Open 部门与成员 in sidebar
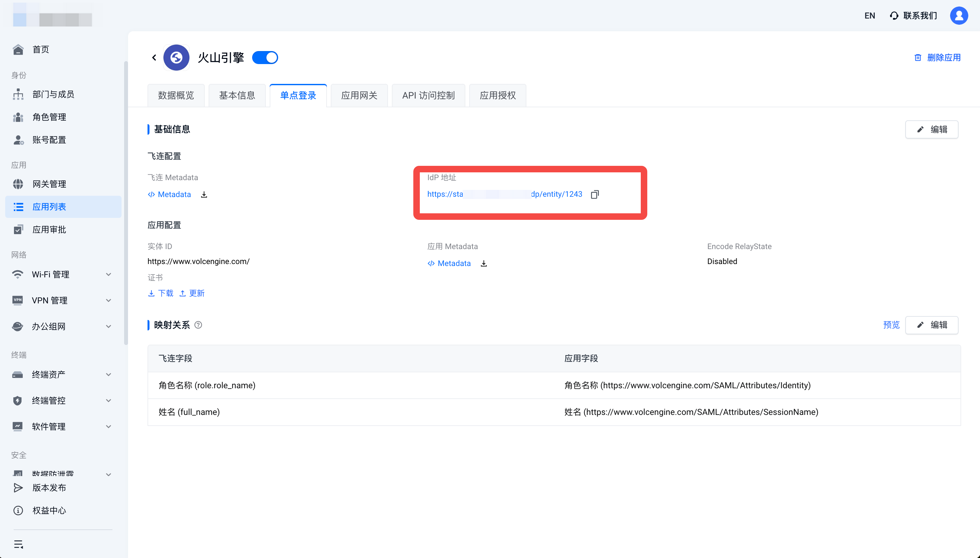980x558 pixels. pyautogui.click(x=63, y=94)
